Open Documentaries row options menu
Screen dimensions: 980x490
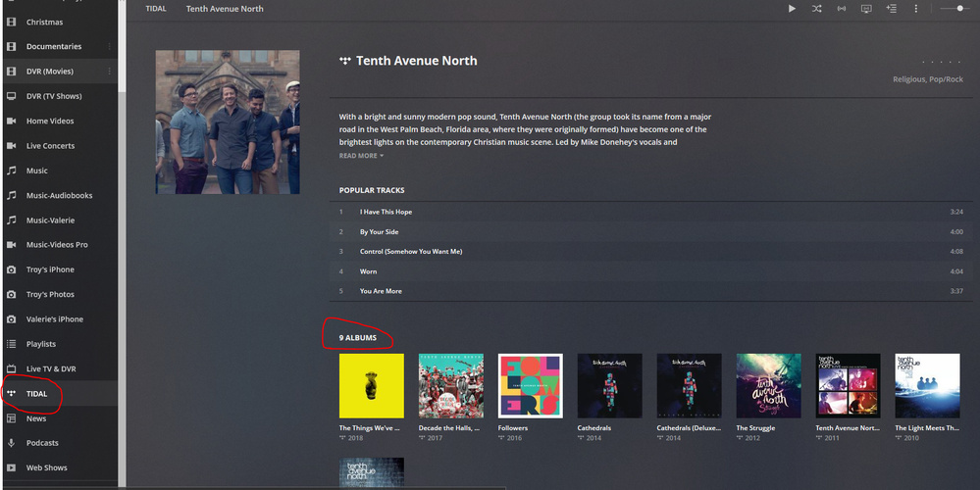click(109, 46)
